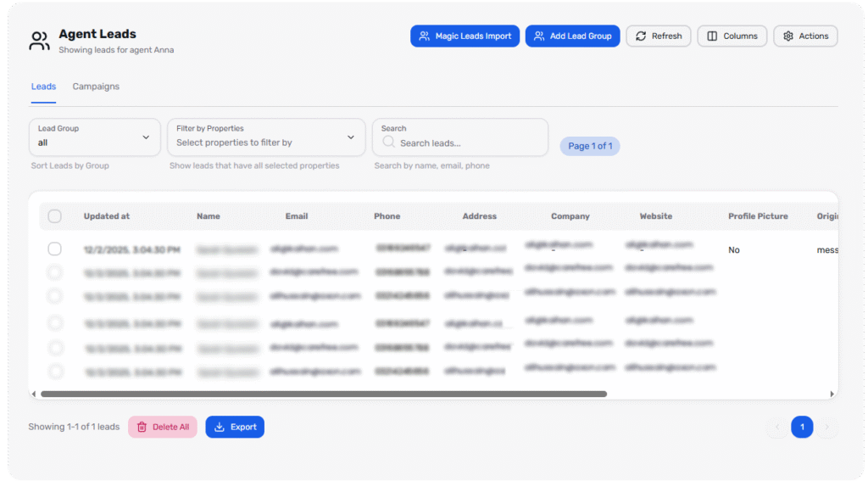Toggle the select-all checkbox in table header
Image resolution: width=868 pixels, height=481 pixels.
55,216
